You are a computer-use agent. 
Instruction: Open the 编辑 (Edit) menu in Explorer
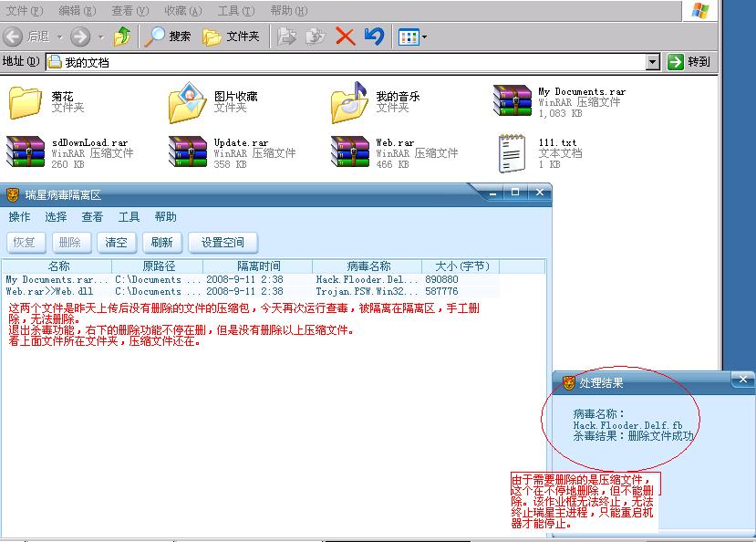[x=78, y=11]
